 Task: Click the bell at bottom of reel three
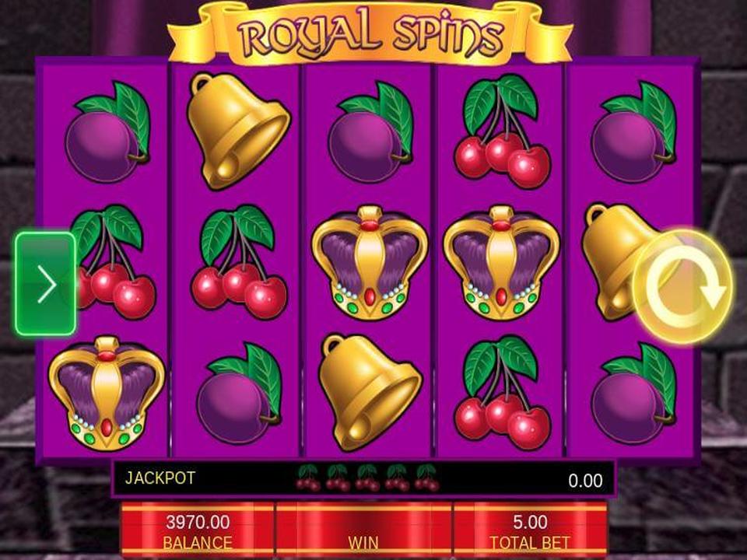[369, 394]
